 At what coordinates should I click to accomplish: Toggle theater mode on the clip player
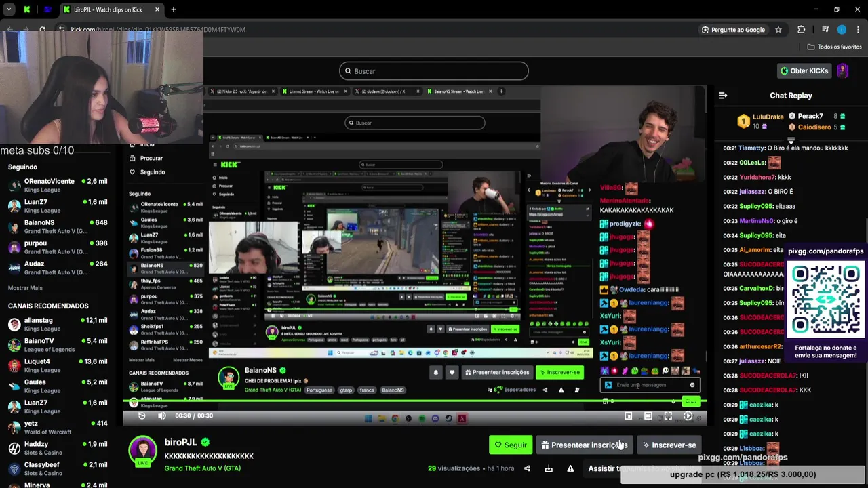tap(648, 416)
